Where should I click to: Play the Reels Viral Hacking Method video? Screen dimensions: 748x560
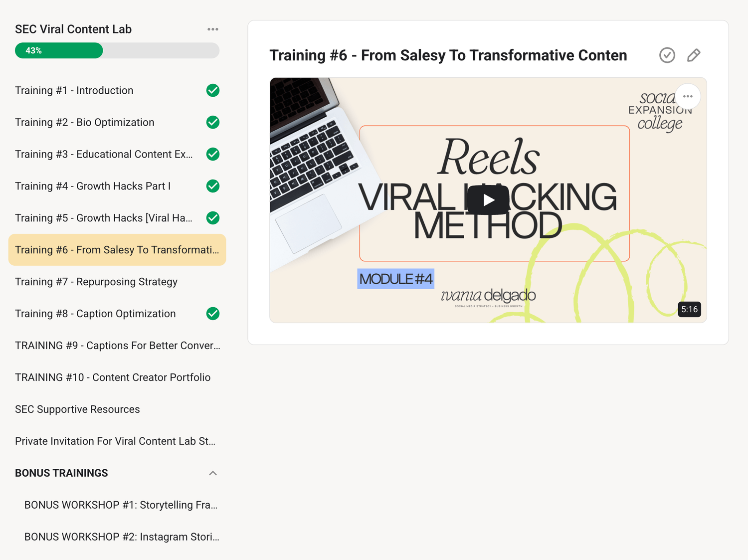(488, 200)
